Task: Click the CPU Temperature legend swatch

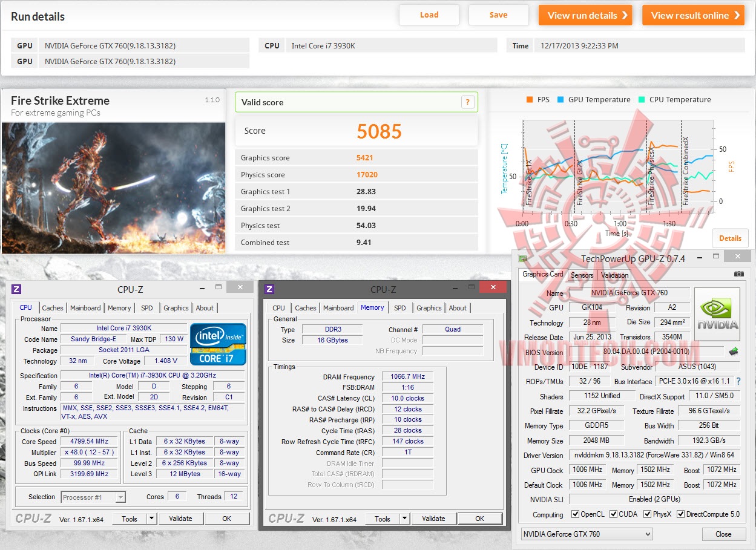Action: coord(642,100)
